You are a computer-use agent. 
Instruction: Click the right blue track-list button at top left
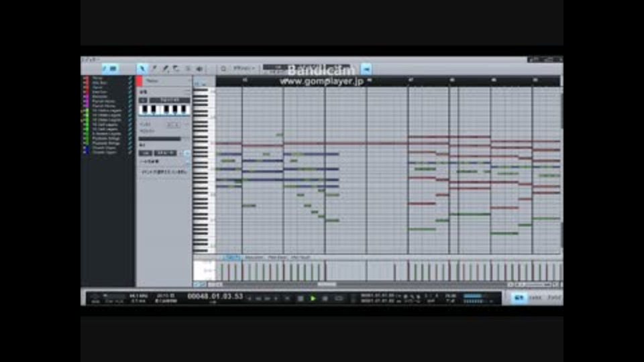tap(114, 68)
